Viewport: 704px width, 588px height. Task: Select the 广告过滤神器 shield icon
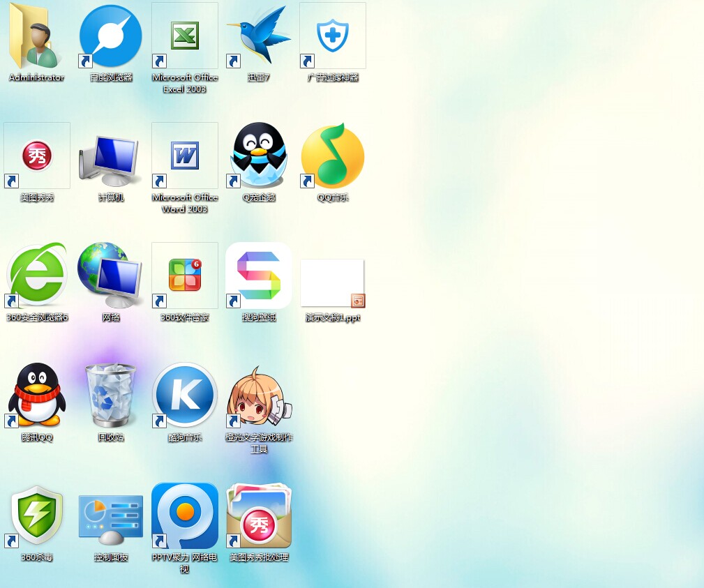click(x=333, y=36)
